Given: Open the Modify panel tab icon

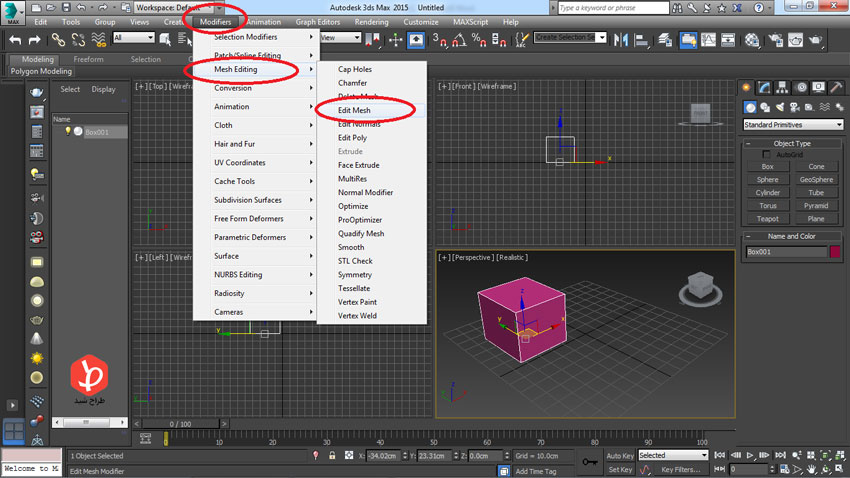Looking at the screenshot, I should click(x=764, y=87).
